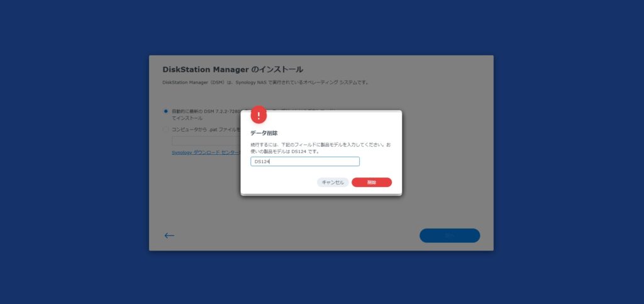Click the キャンセル cancel button
Screen dimensions: 644x304
coord(333,183)
